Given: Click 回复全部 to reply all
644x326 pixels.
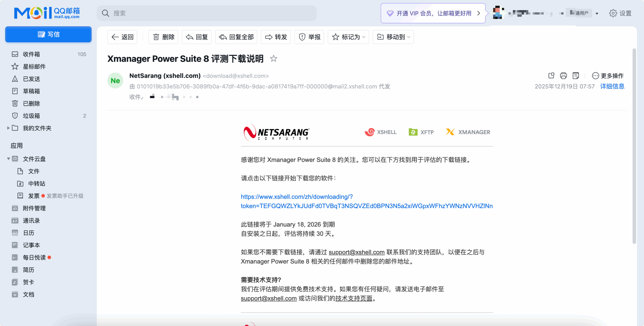Looking at the screenshot, I should (x=236, y=37).
